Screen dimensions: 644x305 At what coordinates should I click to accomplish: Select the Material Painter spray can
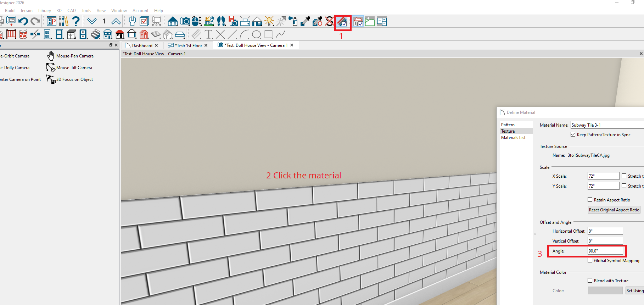[293, 21]
